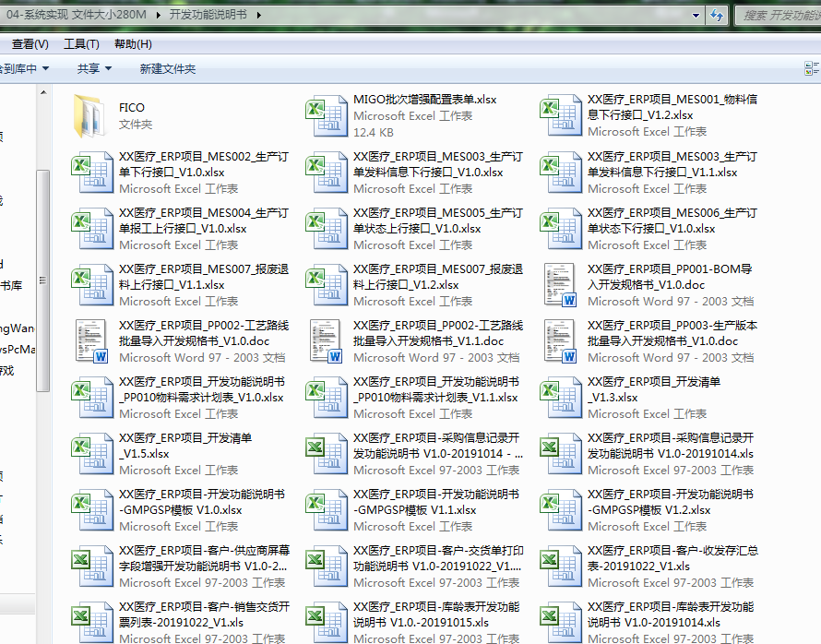Image resolution: width=821 pixels, height=644 pixels.
Task: Select MES004_生产订单报工上行接口_V1.0.xlsx file
Action: click(x=90, y=228)
